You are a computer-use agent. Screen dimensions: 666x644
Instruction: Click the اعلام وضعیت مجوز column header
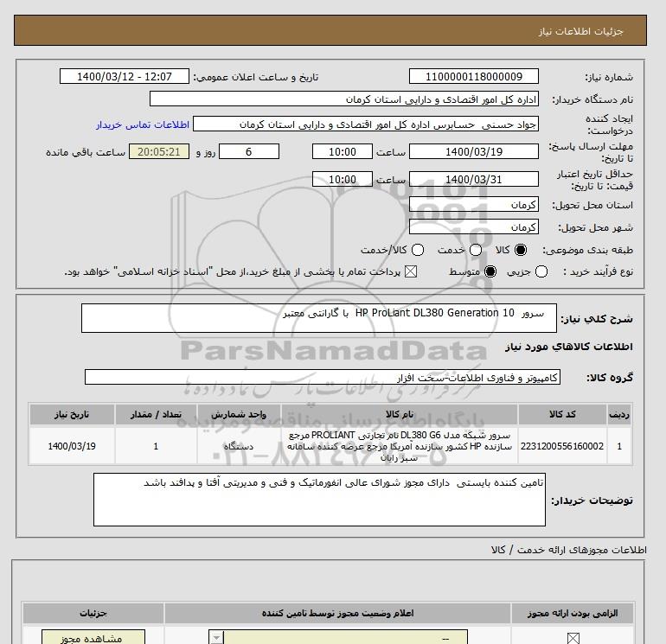pyautogui.click(x=337, y=613)
